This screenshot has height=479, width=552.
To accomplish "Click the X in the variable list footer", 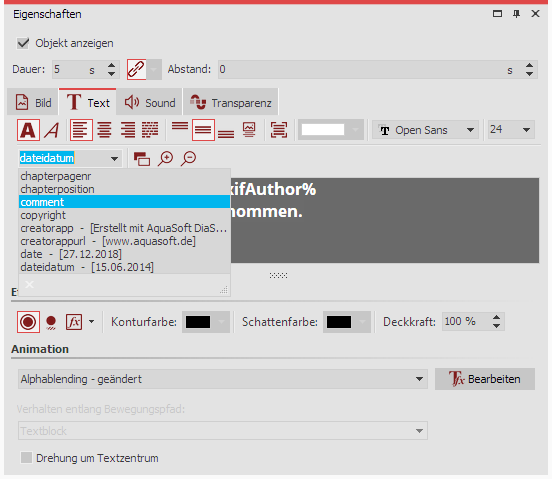I will click(x=30, y=284).
